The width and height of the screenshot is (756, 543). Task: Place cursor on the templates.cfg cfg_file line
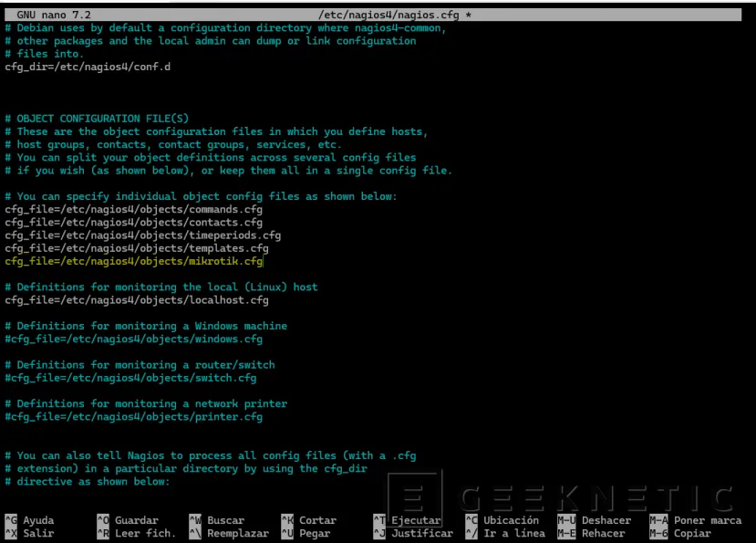pos(137,248)
